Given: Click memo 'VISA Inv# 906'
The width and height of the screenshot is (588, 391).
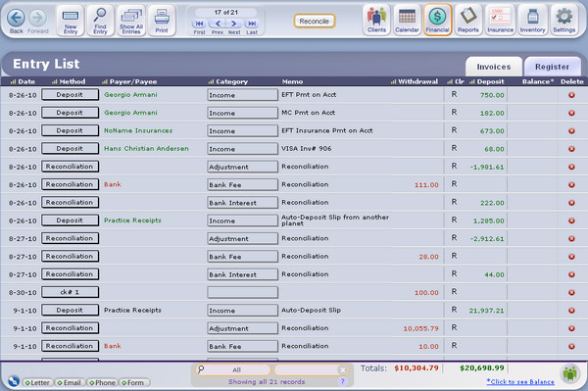Looking at the screenshot, I should coord(307,148).
